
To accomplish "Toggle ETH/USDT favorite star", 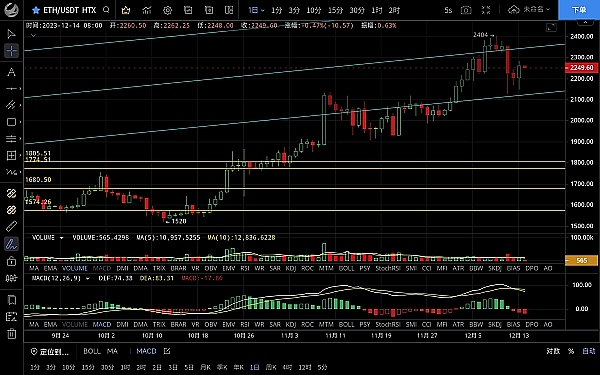I will click(x=36, y=10).
